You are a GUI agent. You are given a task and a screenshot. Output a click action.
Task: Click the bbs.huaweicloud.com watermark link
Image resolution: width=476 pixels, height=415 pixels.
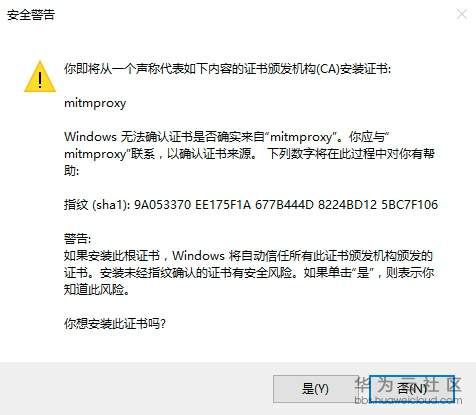pos(408,400)
